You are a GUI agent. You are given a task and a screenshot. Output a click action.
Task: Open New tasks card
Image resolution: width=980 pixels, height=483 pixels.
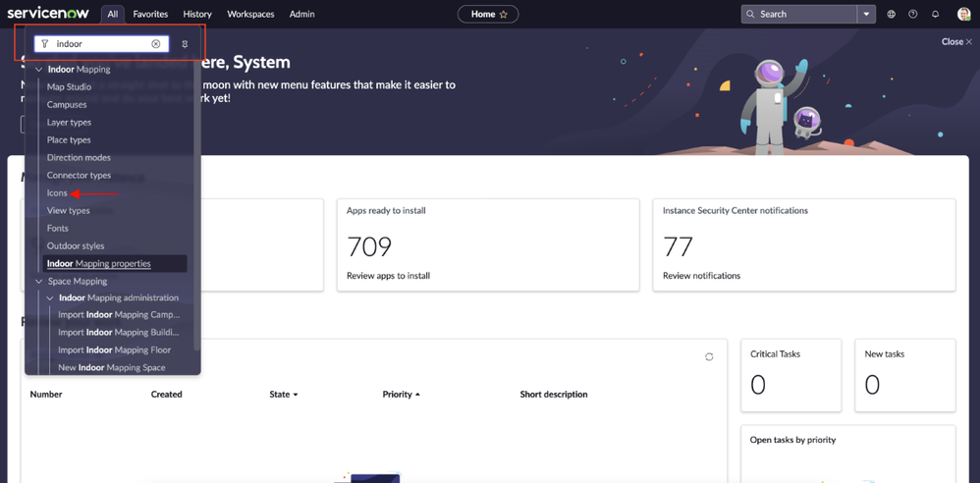coord(905,376)
